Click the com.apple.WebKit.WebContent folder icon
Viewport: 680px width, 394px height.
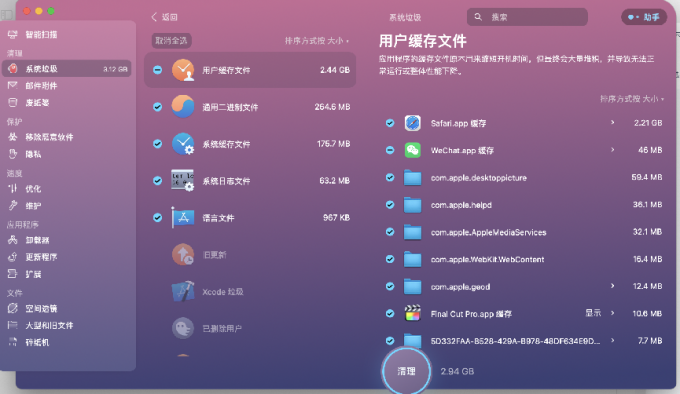pyautogui.click(x=412, y=259)
